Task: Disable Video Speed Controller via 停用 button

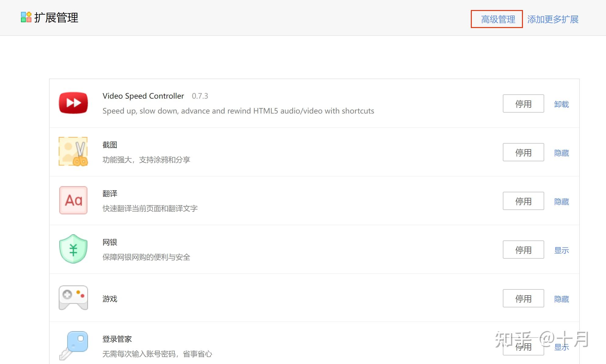Action: tap(523, 103)
